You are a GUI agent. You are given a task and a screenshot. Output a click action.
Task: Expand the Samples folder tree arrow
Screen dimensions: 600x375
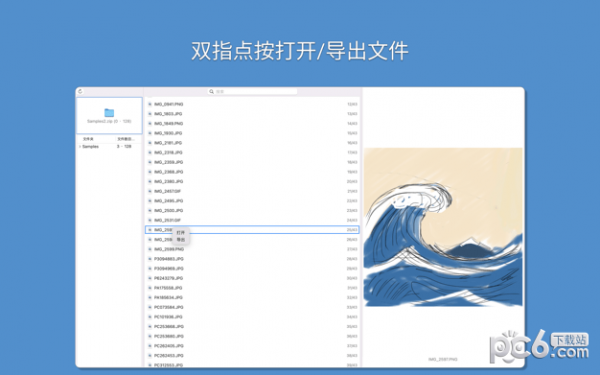[80, 147]
